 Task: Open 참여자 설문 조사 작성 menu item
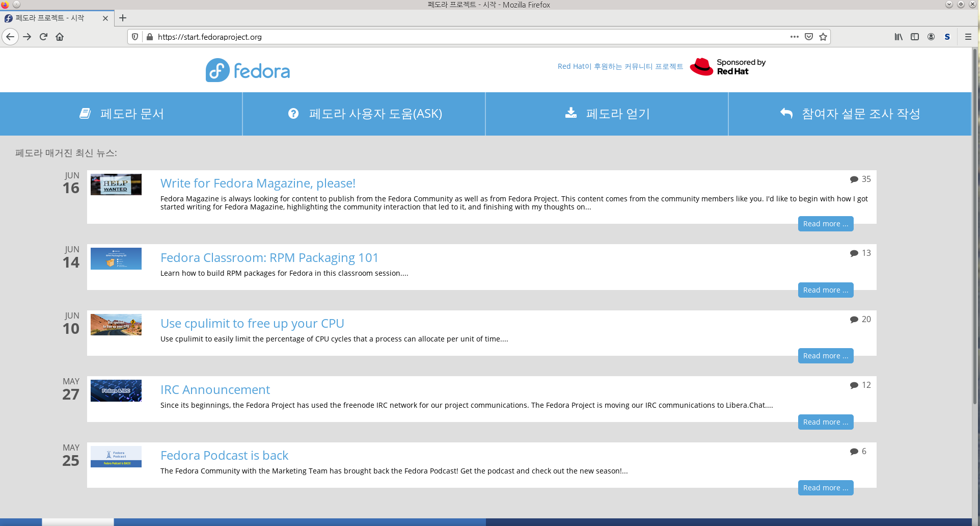tap(850, 114)
